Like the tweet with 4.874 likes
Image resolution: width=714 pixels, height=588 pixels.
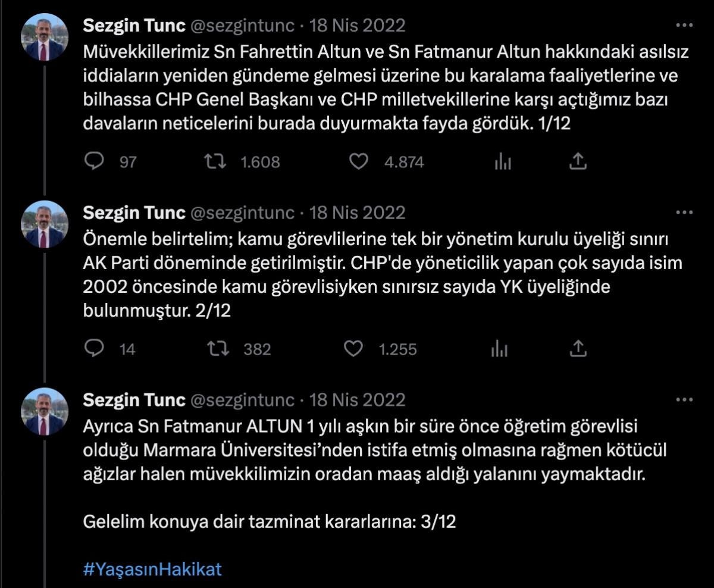(x=358, y=161)
